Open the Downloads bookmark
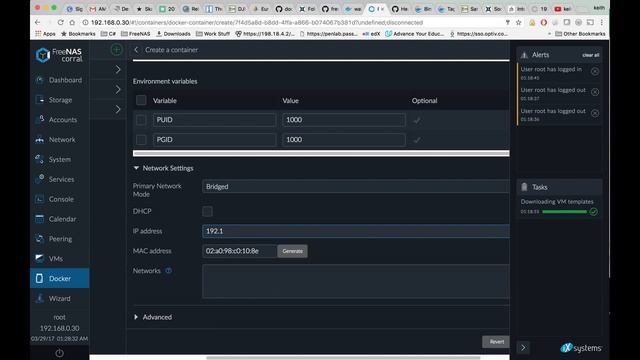The image size is (640, 360). click(173, 34)
